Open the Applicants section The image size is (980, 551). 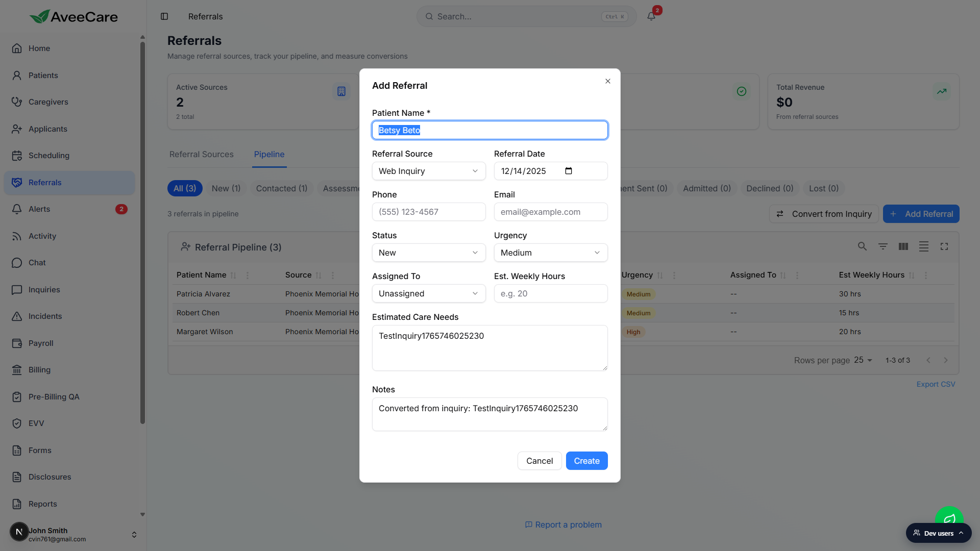click(69, 129)
